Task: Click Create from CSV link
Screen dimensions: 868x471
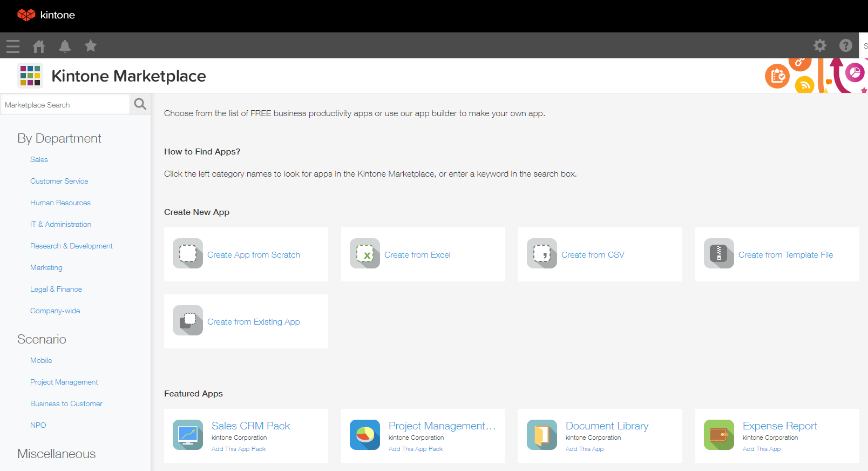Action: 593,255
